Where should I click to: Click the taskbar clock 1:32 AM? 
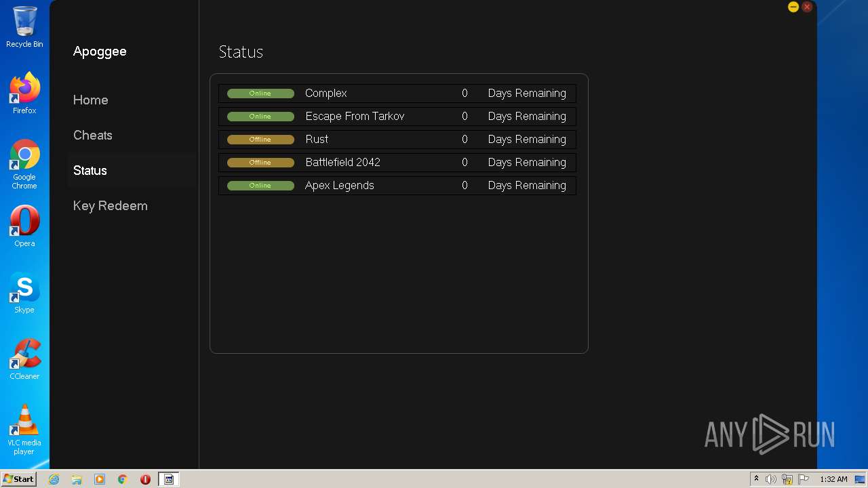coord(833,479)
